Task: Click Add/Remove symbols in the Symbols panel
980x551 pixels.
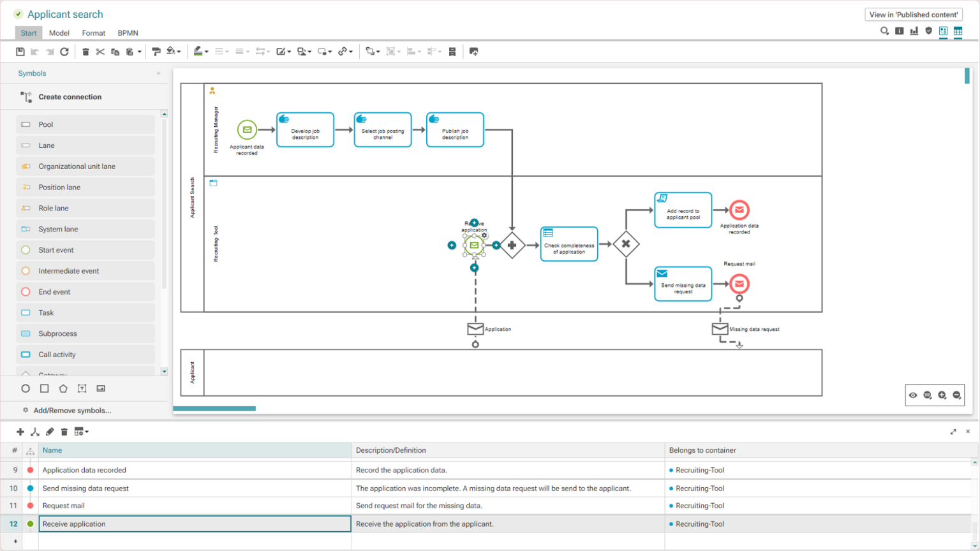Action: tap(71, 410)
